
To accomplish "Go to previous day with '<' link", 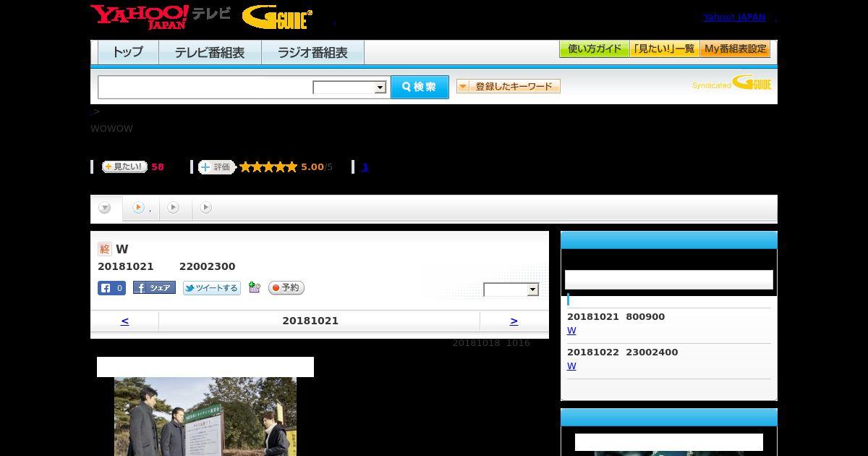I will tap(124, 321).
